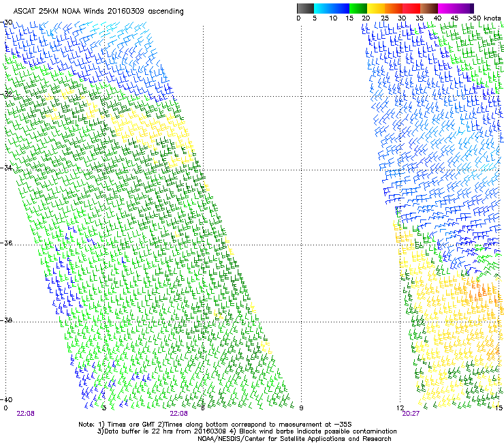Click the 'Data buffer is 22 hrs' note
504x443 pixels.
point(247,431)
